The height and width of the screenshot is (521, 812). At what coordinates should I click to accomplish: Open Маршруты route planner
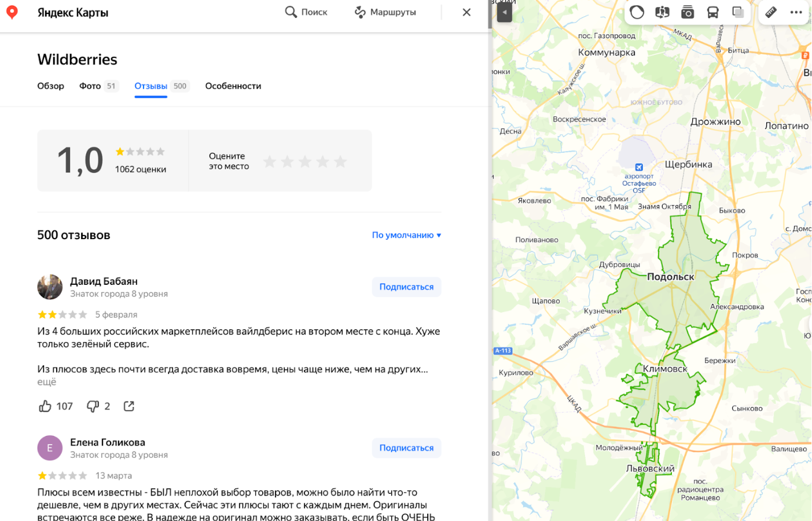tap(385, 12)
